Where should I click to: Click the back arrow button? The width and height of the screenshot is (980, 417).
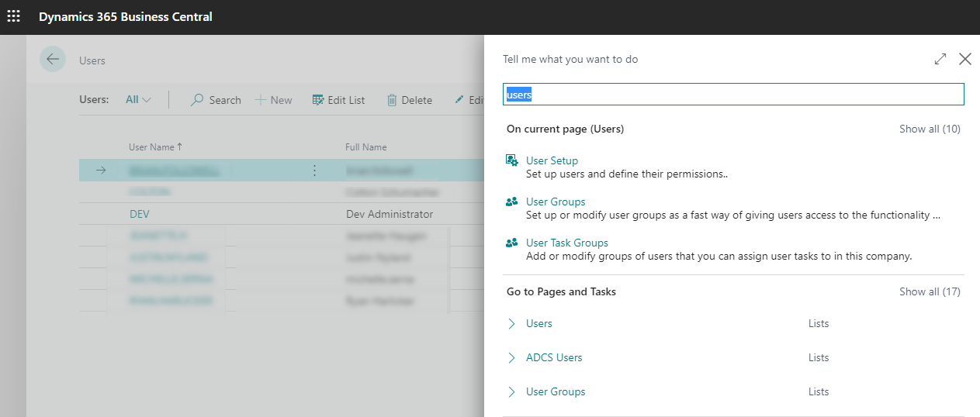[x=53, y=60]
